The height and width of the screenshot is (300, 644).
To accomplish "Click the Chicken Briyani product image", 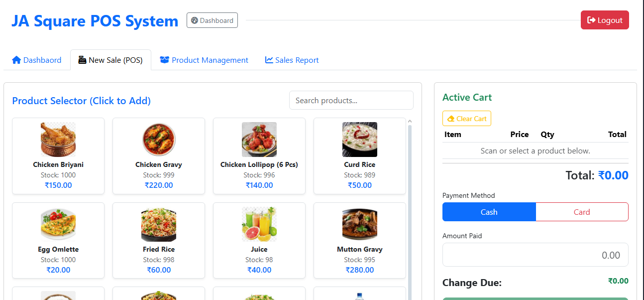I will pos(58,140).
